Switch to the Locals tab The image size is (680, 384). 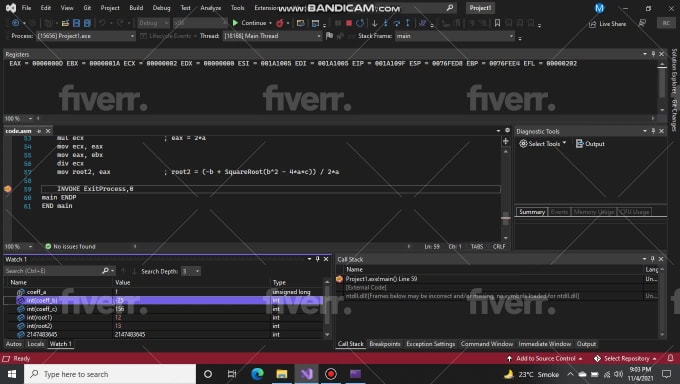[36, 344]
